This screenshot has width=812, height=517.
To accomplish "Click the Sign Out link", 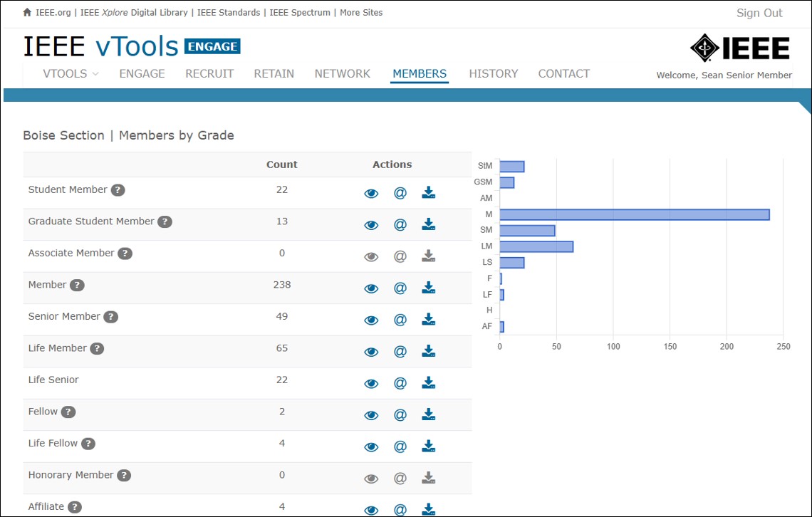I will point(759,13).
